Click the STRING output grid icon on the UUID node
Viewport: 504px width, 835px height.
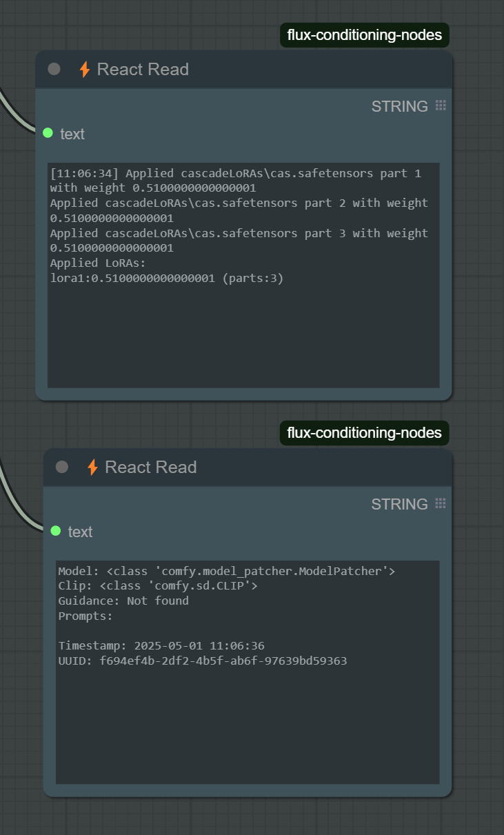441,503
